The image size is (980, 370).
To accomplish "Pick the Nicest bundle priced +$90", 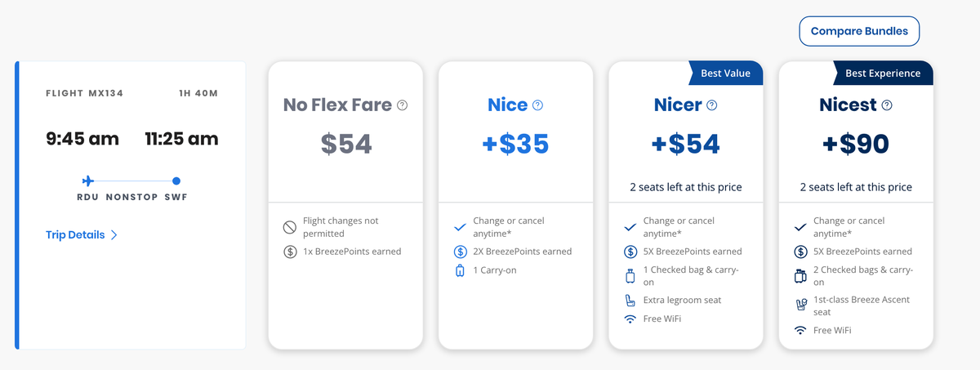I will pyautogui.click(x=855, y=144).
